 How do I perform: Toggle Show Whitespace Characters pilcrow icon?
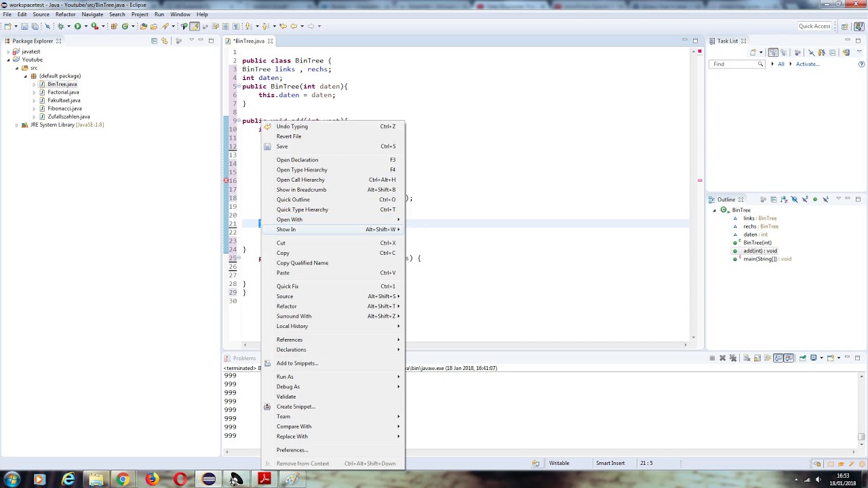tap(236, 26)
